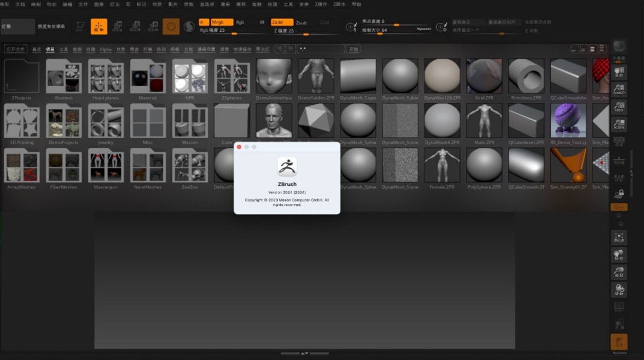Click the 旋转 rotate icon in right shelf
Image resolution: width=644 pixels, height=360 pixels.
click(619, 290)
